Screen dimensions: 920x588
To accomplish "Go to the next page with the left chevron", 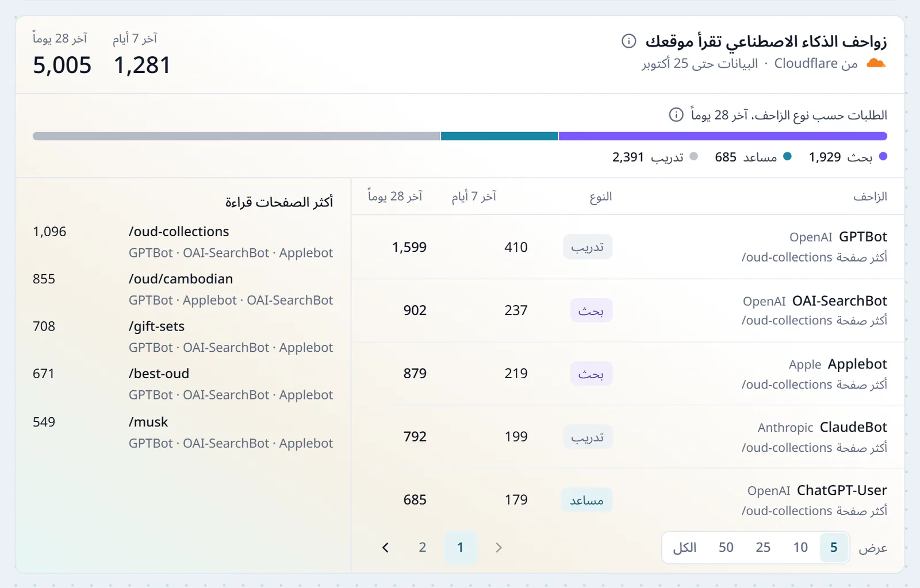I will pos(385,548).
